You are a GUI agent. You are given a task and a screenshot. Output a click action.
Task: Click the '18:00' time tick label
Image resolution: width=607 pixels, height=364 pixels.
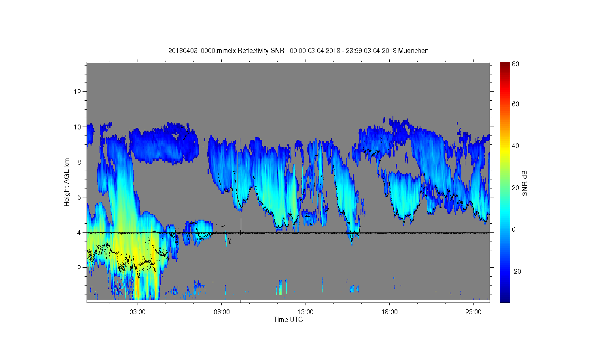(390, 312)
